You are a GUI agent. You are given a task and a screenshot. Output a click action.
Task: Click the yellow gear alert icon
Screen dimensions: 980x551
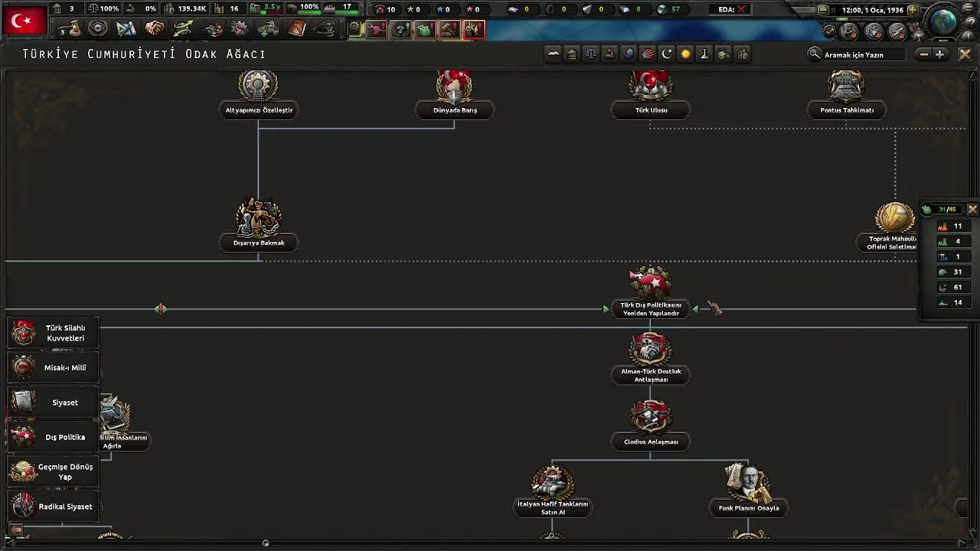355,29
